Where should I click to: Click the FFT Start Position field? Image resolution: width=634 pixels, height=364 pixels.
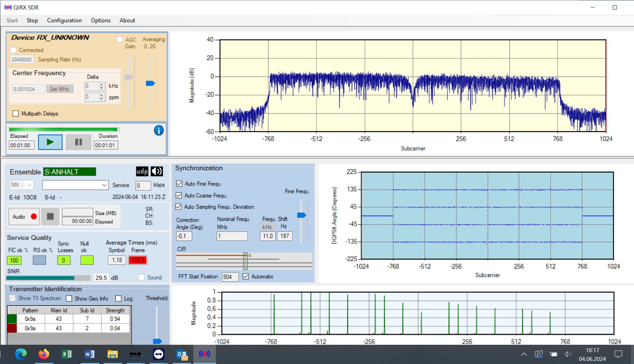(230, 277)
